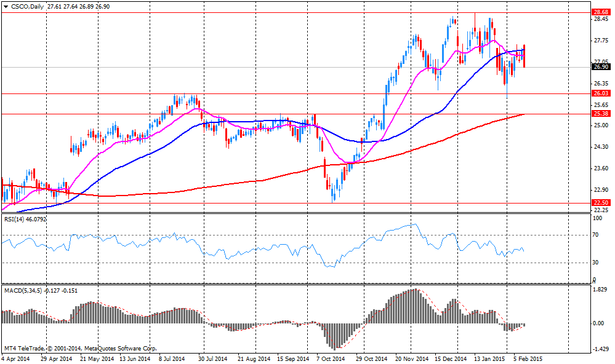615x364 pixels.
Task: Open the chart menu triangle beside CSCO,Daily
Action: pyautogui.click(x=6, y=6)
